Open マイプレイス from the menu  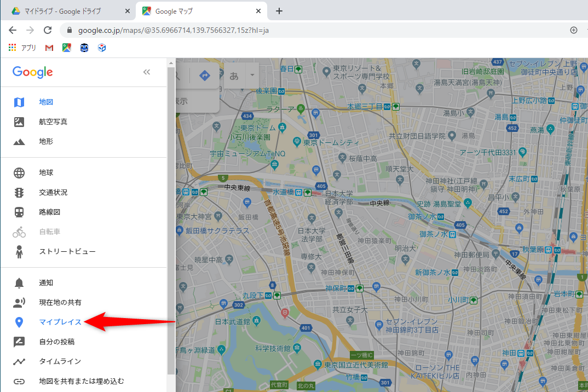(61, 321)
